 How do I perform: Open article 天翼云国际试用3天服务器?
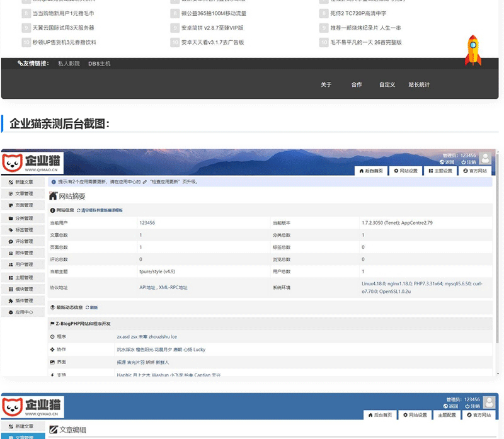(64, 28)
